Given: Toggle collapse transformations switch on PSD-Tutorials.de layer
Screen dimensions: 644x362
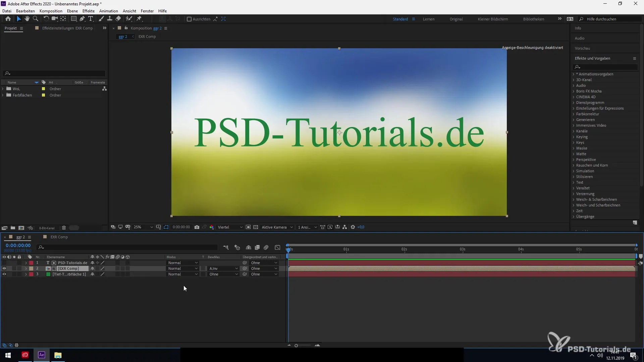Looking at the screenshot, I should click(x=98, y=263).
